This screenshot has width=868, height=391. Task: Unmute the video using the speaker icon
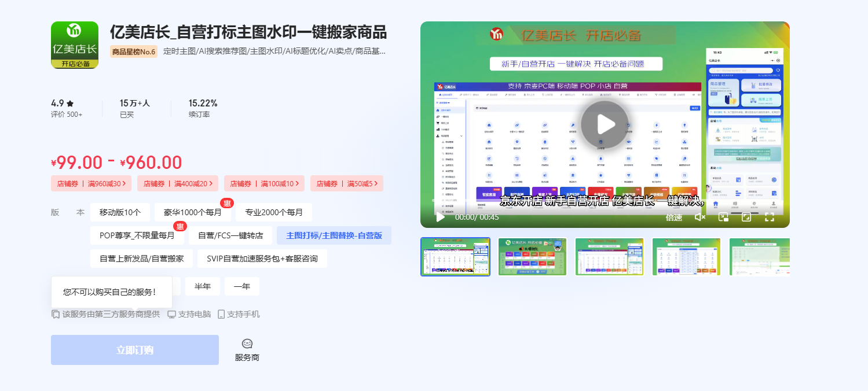(700, 217)
